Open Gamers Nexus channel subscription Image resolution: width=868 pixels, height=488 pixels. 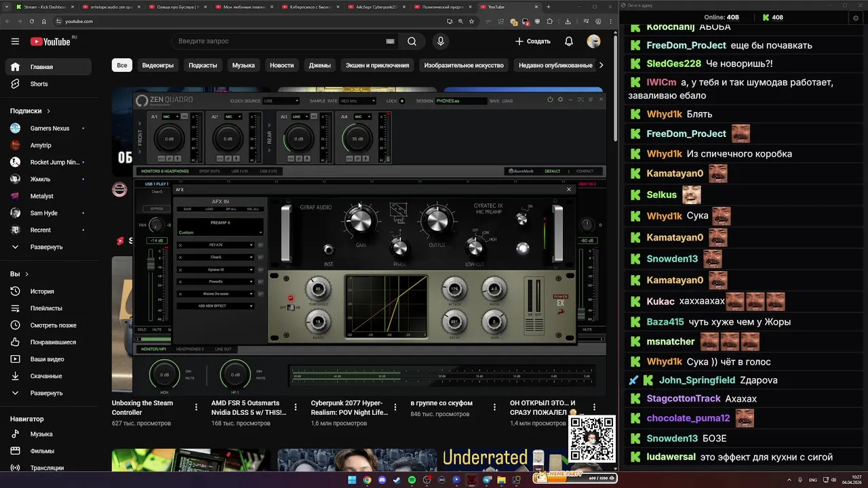50,128
